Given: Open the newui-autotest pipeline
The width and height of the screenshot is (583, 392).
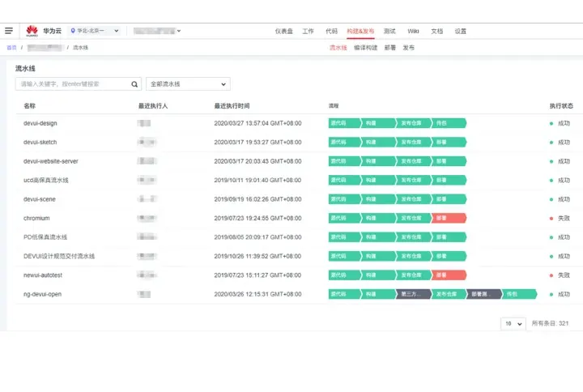Looking at the screenshot, I should click(x=43, y=275).
